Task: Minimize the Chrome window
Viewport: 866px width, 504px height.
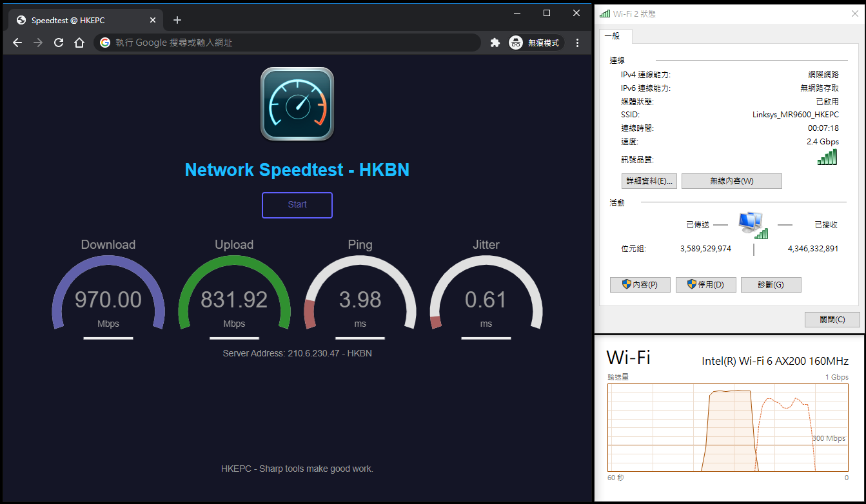Action: (517, 13)
